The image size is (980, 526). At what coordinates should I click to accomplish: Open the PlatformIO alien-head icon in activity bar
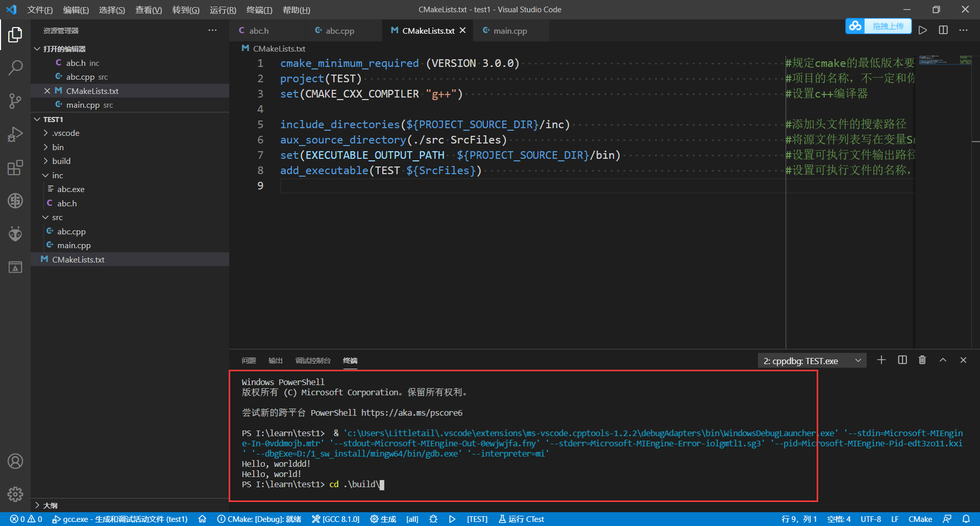point(15,234)
